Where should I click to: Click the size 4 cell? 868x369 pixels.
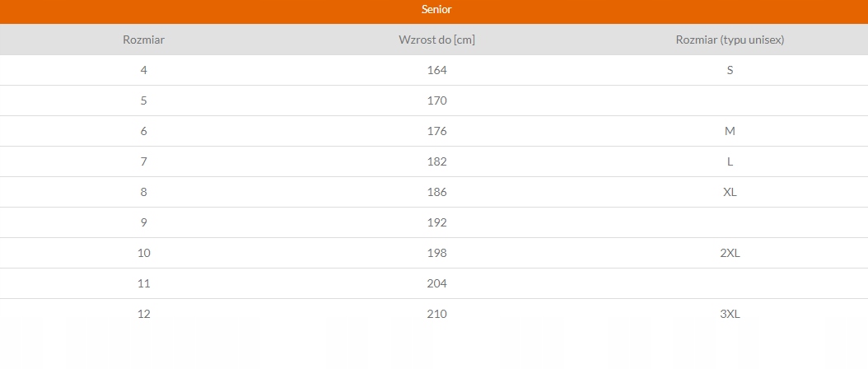click(144, 70)
